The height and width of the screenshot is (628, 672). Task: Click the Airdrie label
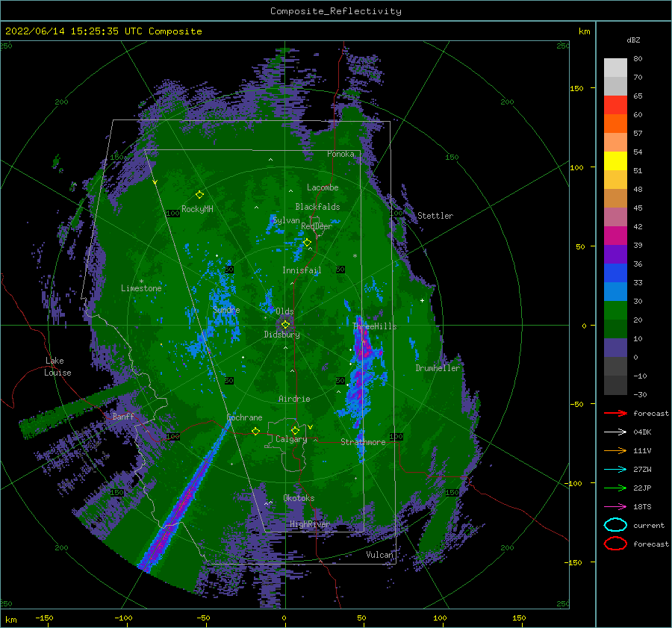pyautogui.click(x=294, y=399)
